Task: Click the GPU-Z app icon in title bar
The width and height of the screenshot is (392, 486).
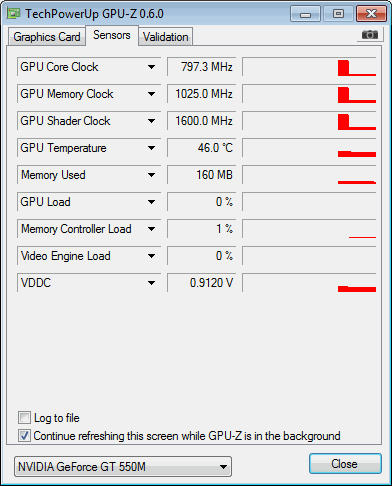Action: click(x=14, y=14)
